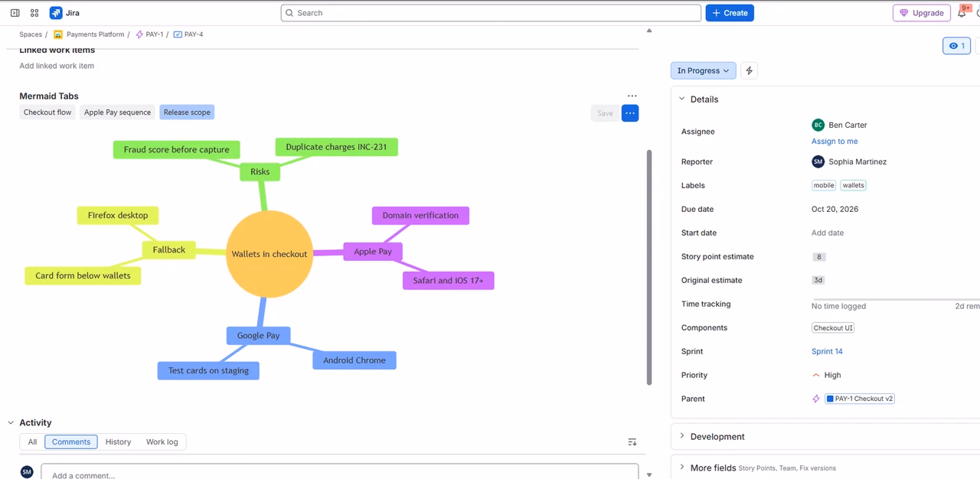Click the diagram panel vertical scrollbar
The width and height of the screenshot is (980, 479).
[x=650, y=268]
